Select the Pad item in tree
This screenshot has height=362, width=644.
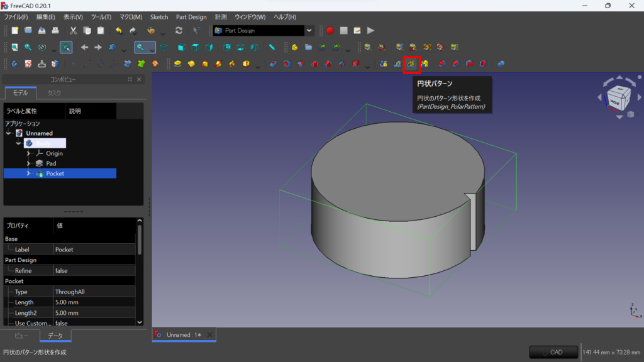(x=51, y=163)
